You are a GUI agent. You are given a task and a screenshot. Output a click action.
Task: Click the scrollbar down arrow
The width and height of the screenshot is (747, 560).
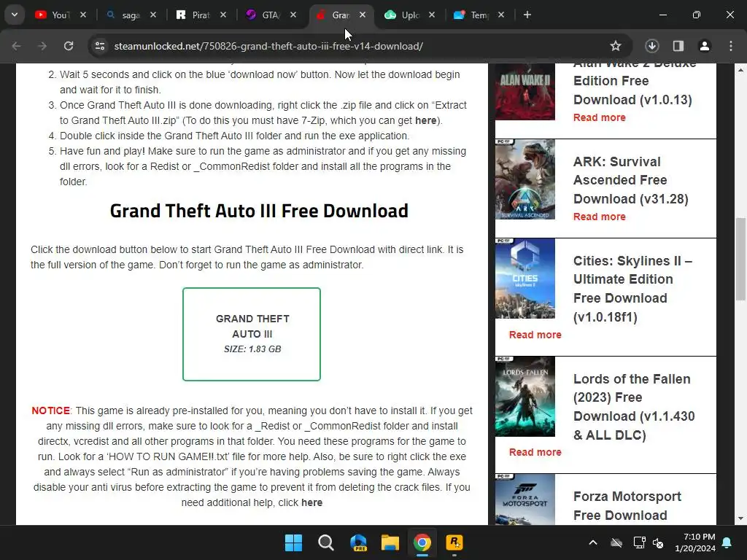click(740, 518)
